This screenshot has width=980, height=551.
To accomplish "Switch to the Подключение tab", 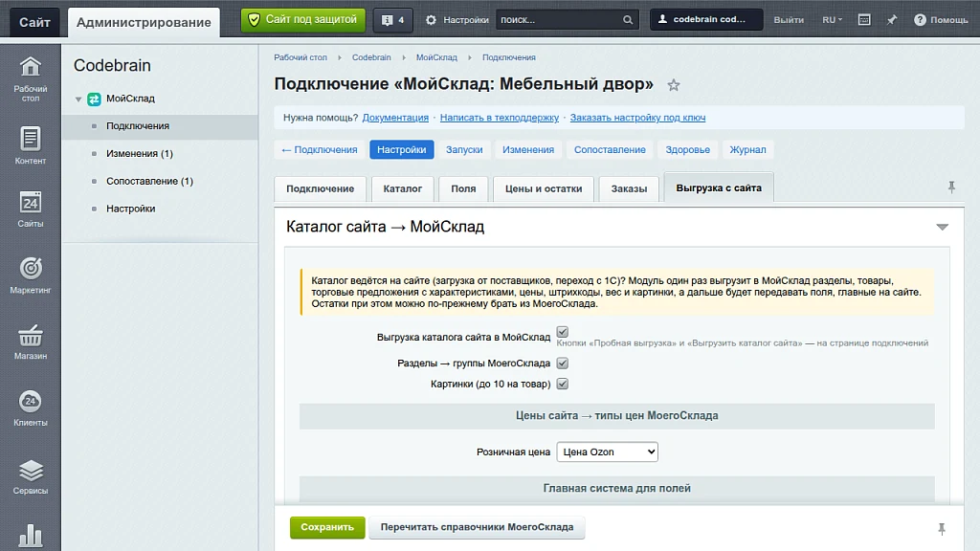I will tap(320, 188).
